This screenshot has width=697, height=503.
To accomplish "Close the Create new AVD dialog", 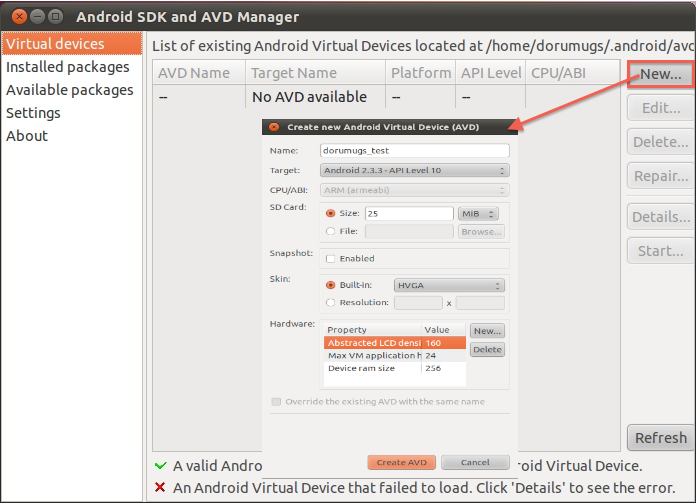I will pyautogui.click(x=274, y=127).
